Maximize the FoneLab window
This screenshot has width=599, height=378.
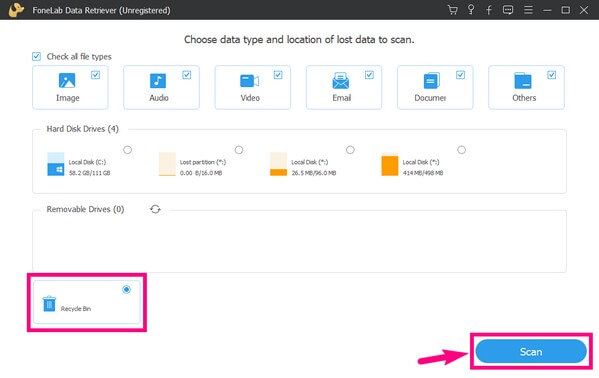(565, 10)
